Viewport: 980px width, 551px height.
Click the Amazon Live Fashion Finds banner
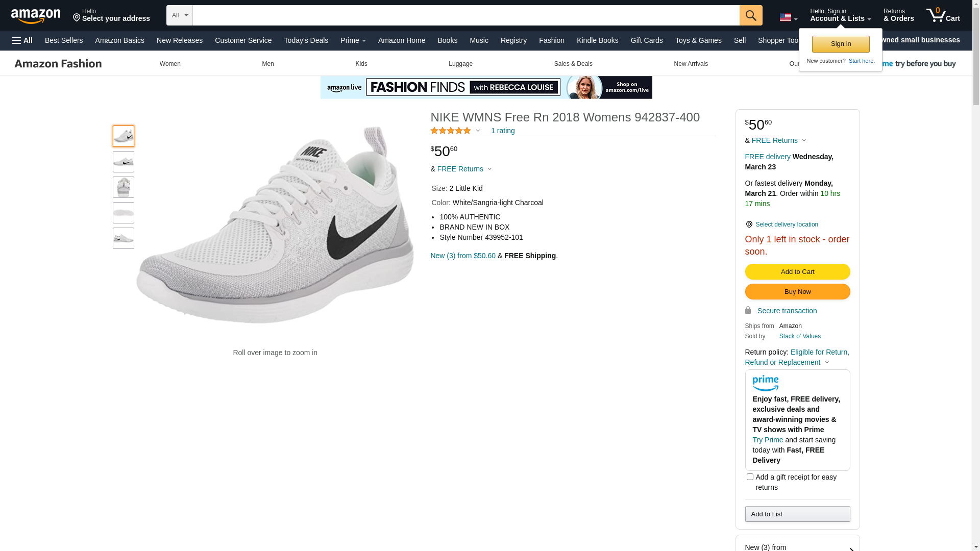(486, 87)
